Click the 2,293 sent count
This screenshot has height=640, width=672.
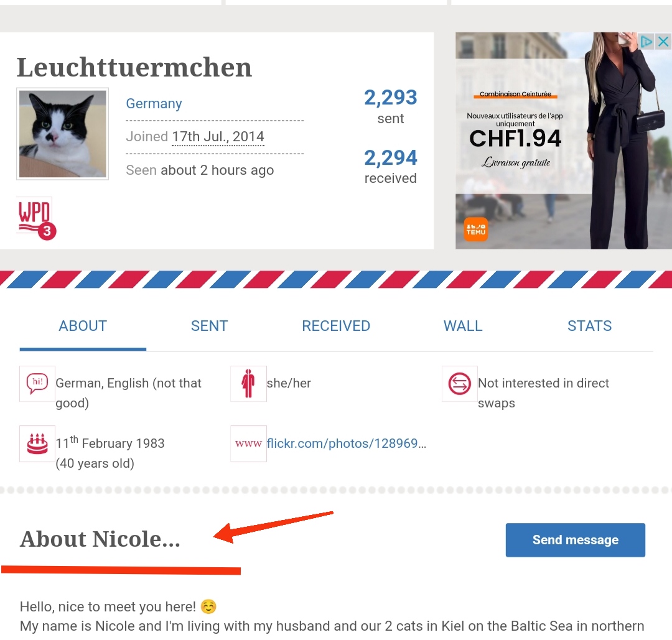[390, 98]
